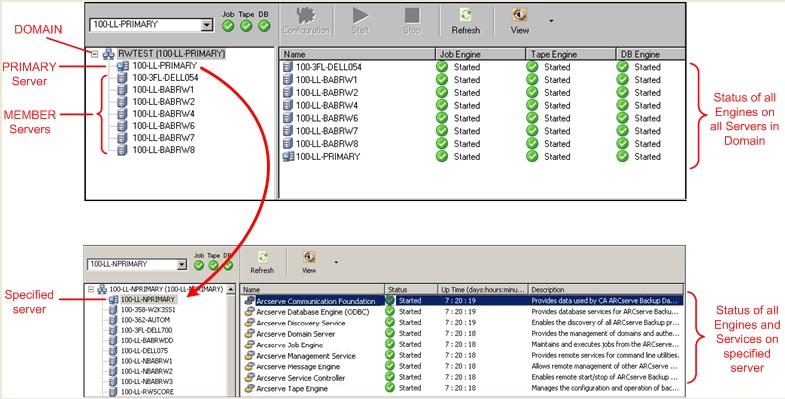Select the Arcserve Job Engine service name
Viewport: 785px width, 399px height.
point(289,345)
